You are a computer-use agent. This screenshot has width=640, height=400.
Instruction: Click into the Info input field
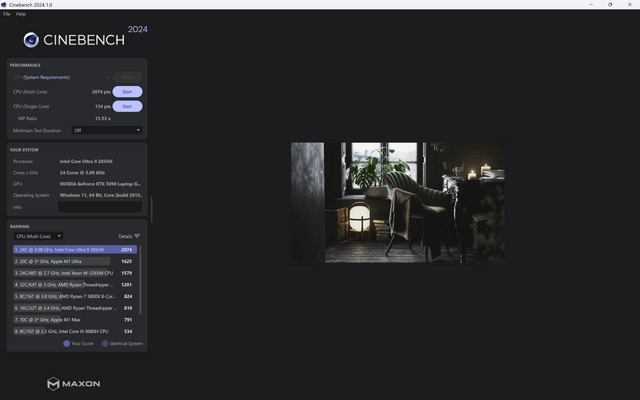[x=100, y=207]
